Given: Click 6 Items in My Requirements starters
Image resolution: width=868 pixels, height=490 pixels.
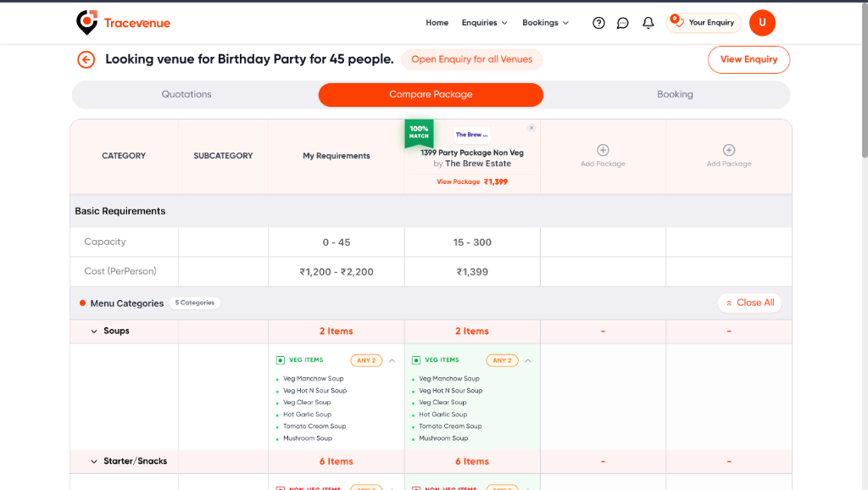Looking at the screenshot, I should [x=336, y=461].
